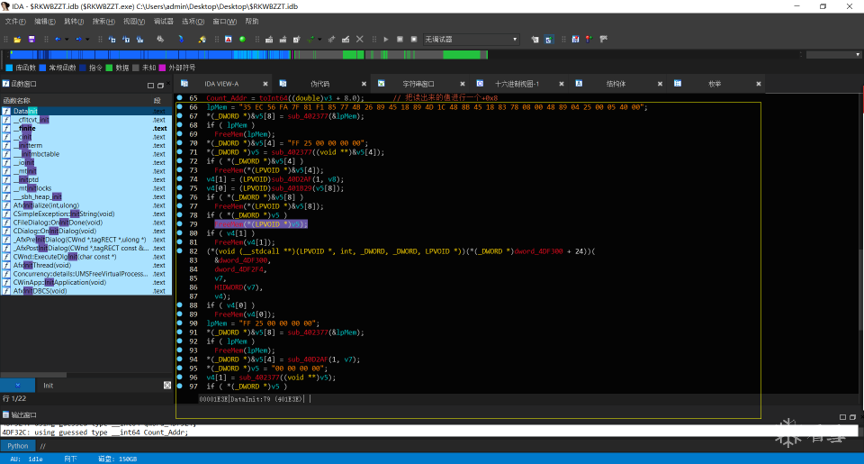Switch to the 结构体 tab

pos(615,84)
